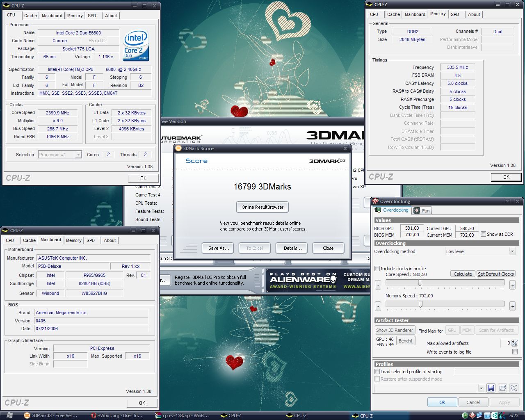Check Include clocks in profile

(377, 269)
